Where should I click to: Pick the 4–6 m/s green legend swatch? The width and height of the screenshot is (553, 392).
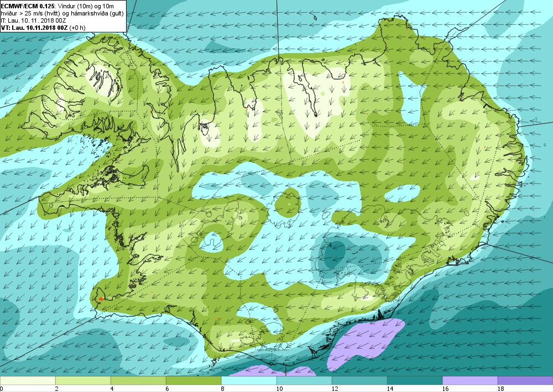(x=138, y=380)
